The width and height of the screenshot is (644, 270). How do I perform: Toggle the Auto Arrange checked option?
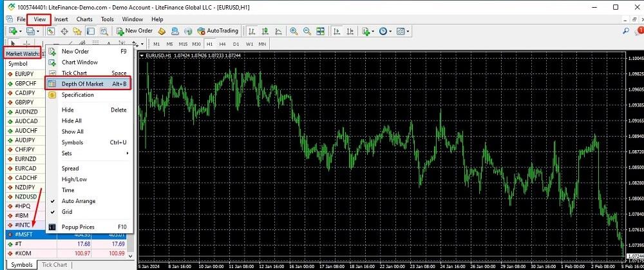coord(79,201)
